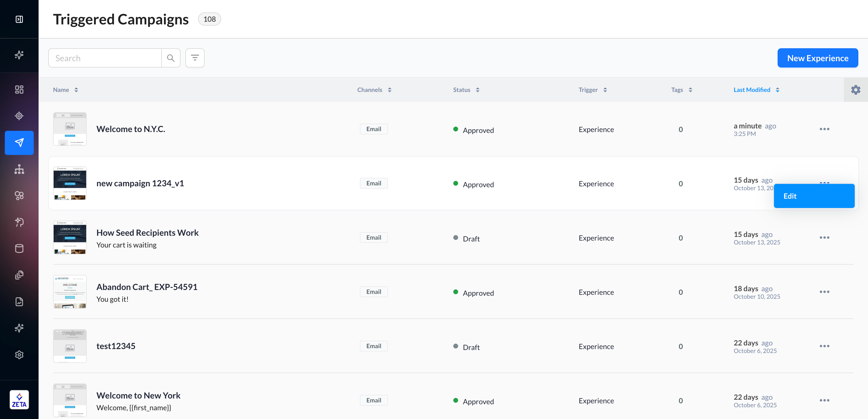Open the database cylinder sidebar icon

coord(19,248)
